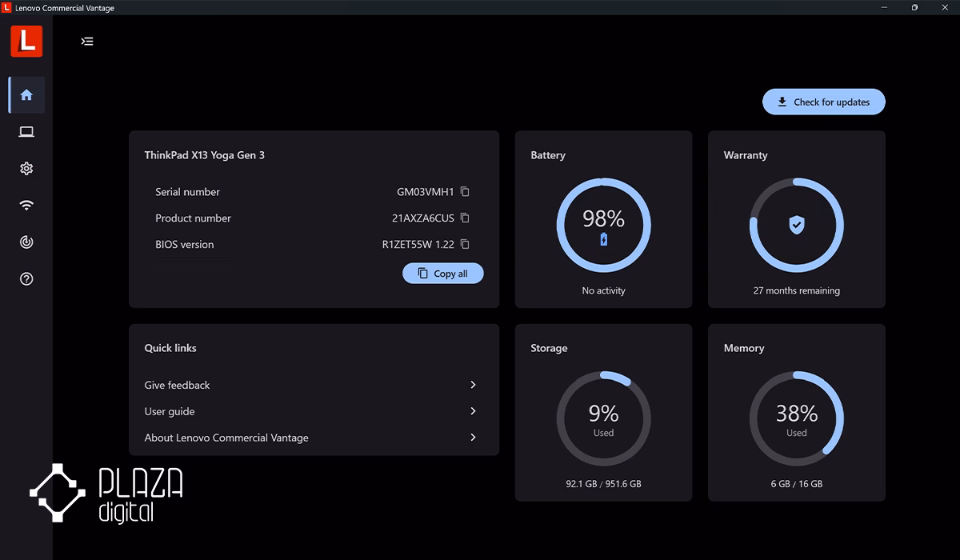Click the 6 GB / 16 GB memory text
The height and width of the screenshot is (560, 960).
point(797,484)
